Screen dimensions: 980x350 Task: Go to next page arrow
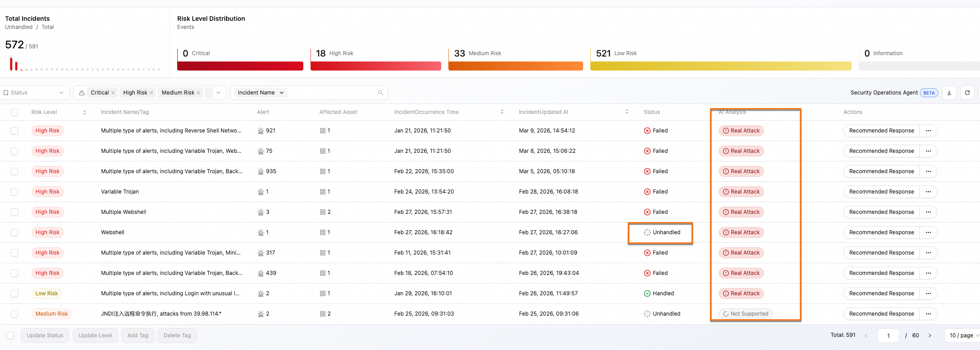tap(930, 336)
